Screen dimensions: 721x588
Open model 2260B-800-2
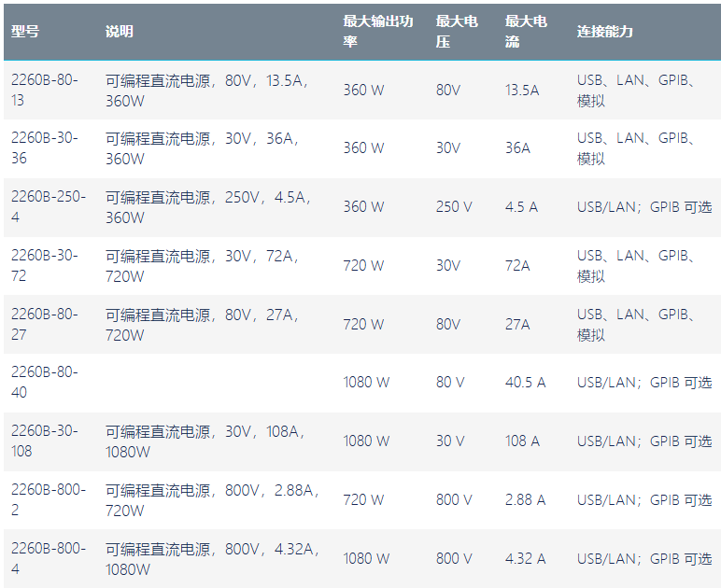49,500
